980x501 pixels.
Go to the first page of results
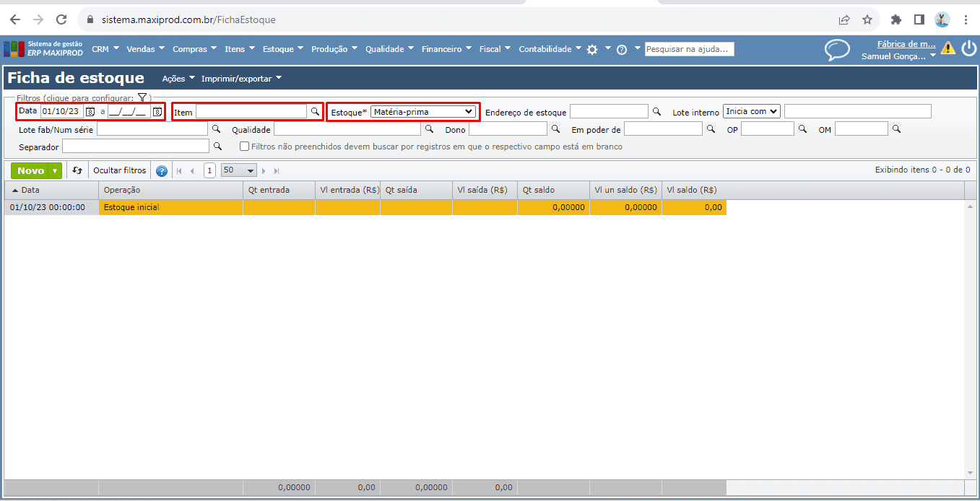click(x=180, y=171)
